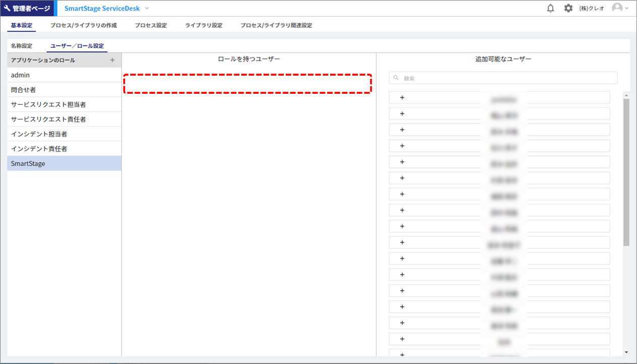The image size is (637, 364).
Task: Click the wrench admin page icon
Action: click(7, 9)
